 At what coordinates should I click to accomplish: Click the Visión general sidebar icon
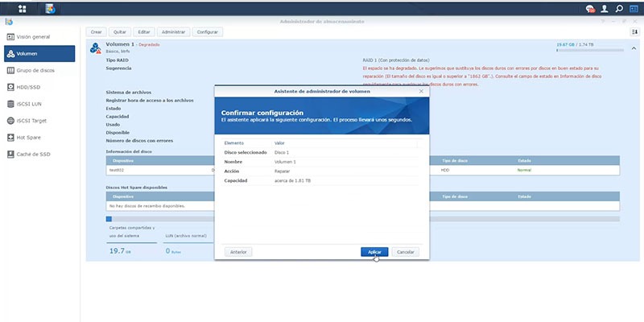[10, 37]
